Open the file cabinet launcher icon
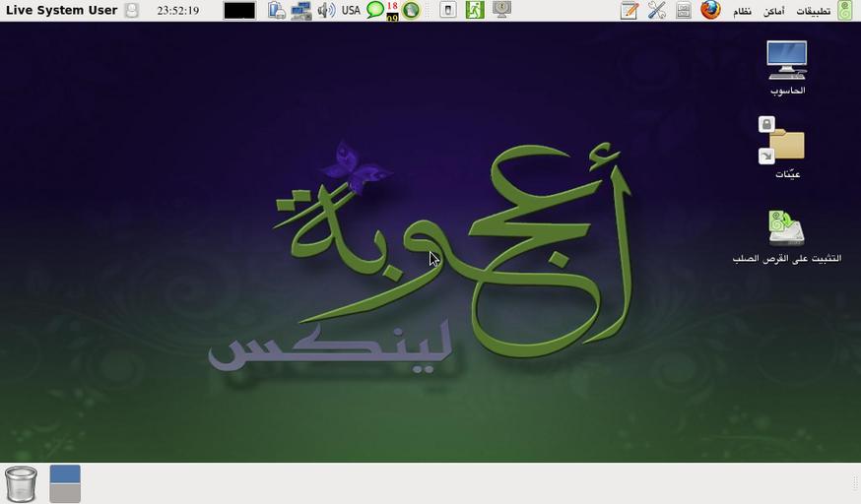Screen dimensions: 861x504 [683, 11]
